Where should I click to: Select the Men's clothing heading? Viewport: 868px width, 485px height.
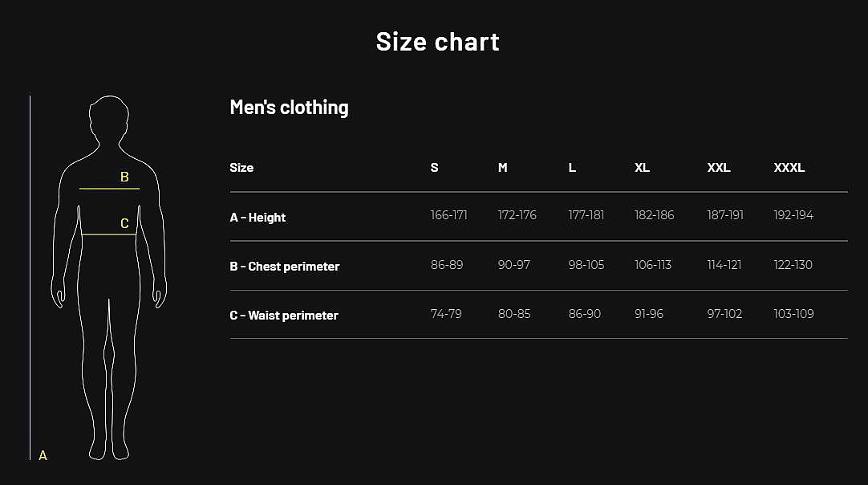(289, 108)
